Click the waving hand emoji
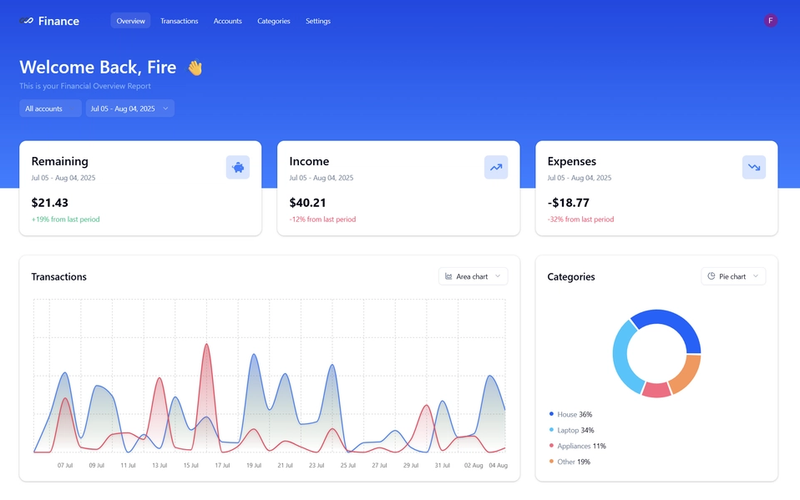The width and height of the screenshot is (800, 500). [195, 67]
